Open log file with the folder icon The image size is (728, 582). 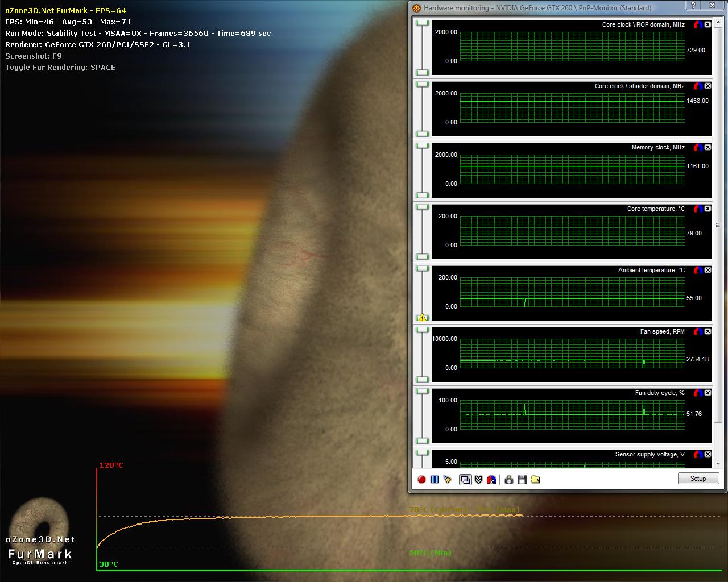coord(535,480)
